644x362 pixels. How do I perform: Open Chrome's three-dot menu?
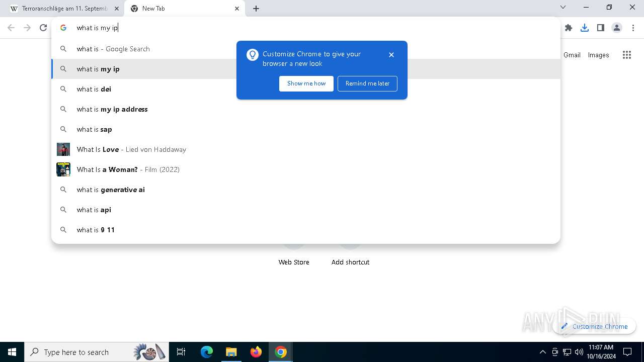coord(633,28)
